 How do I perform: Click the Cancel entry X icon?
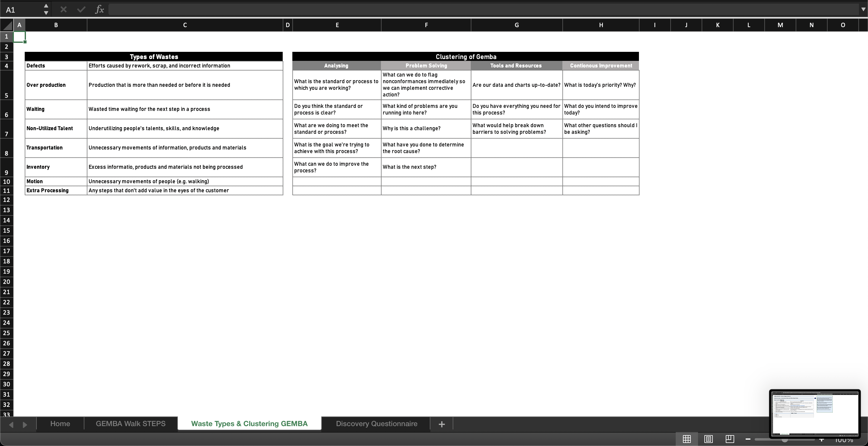point(63,9)
